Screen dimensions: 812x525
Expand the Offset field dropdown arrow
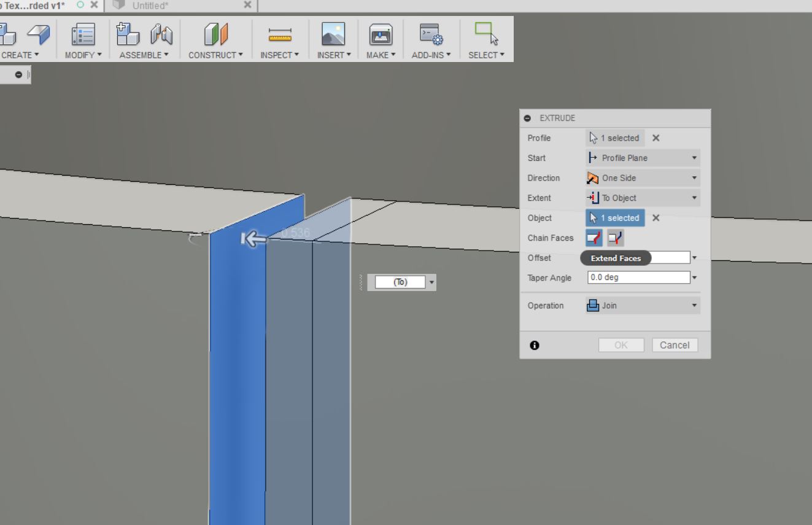point(695,258)
